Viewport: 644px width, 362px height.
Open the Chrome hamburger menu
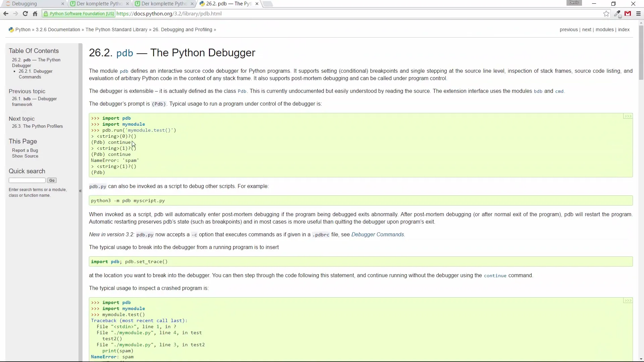pyautogui.click(x=638, y=14)
